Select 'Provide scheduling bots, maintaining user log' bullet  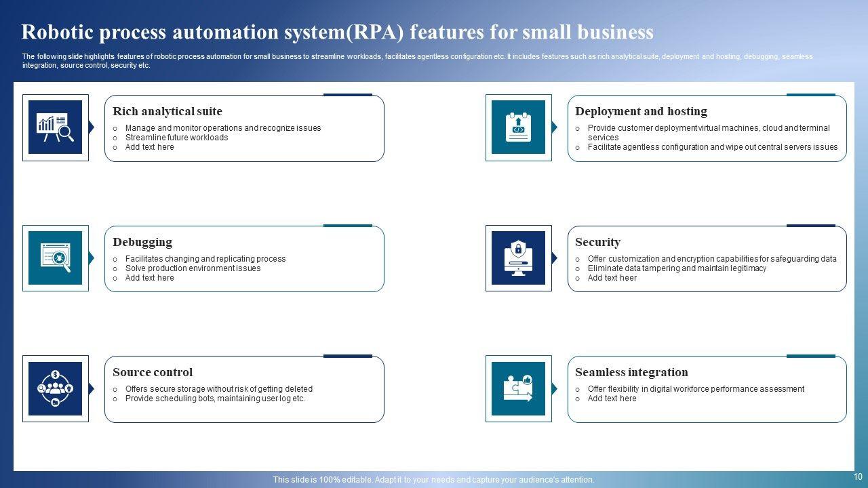coord(215,399)
